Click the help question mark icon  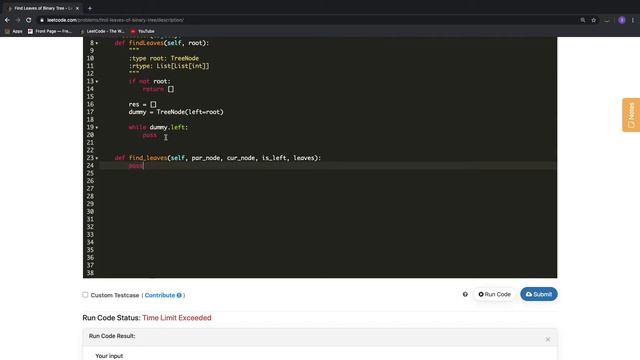[465, 294]
